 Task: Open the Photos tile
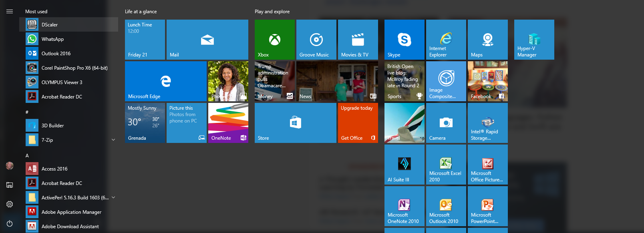tap(228, 81)
